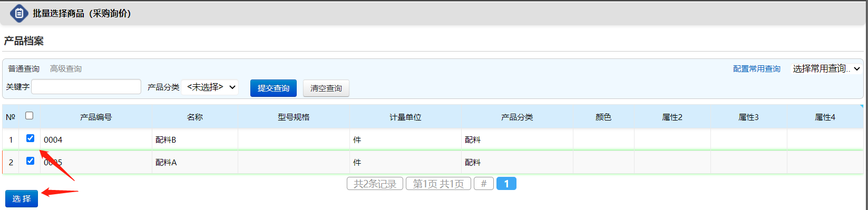The image size is (868, 210).
Task: Click the blue clipboard icon in title bar
Action: [19, 13]
